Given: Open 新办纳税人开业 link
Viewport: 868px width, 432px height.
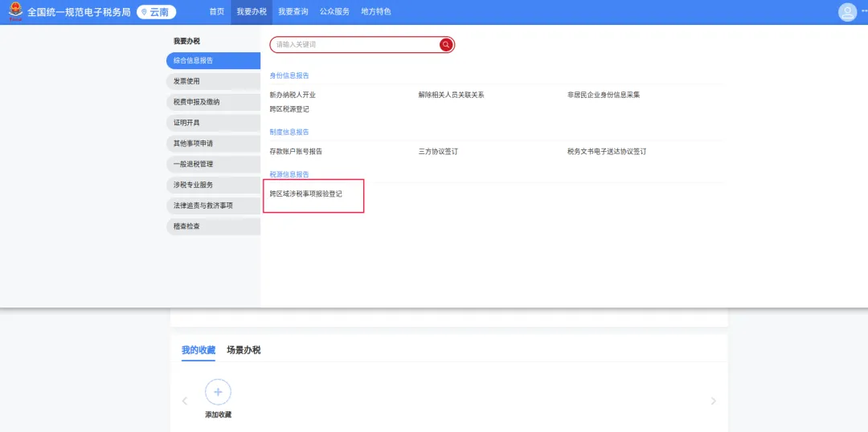Looking at the screenshot, I should 293,95.
